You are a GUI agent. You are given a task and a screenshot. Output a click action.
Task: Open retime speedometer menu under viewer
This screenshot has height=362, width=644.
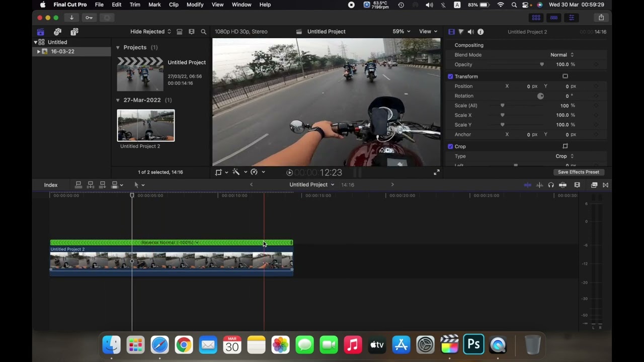point(254,172)
